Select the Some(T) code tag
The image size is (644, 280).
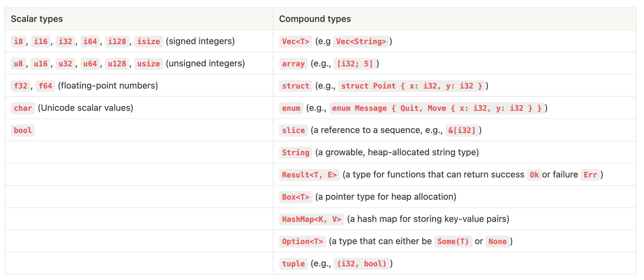click(453, 242)
